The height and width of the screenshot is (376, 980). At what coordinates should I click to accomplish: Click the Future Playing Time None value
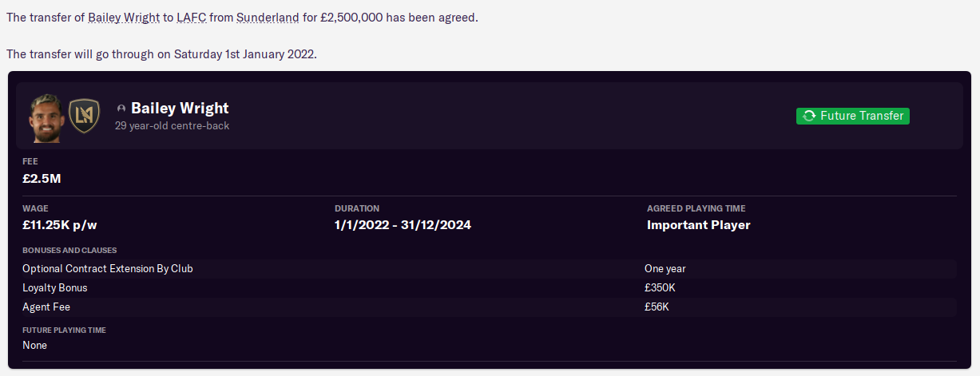tap(34, 346)
